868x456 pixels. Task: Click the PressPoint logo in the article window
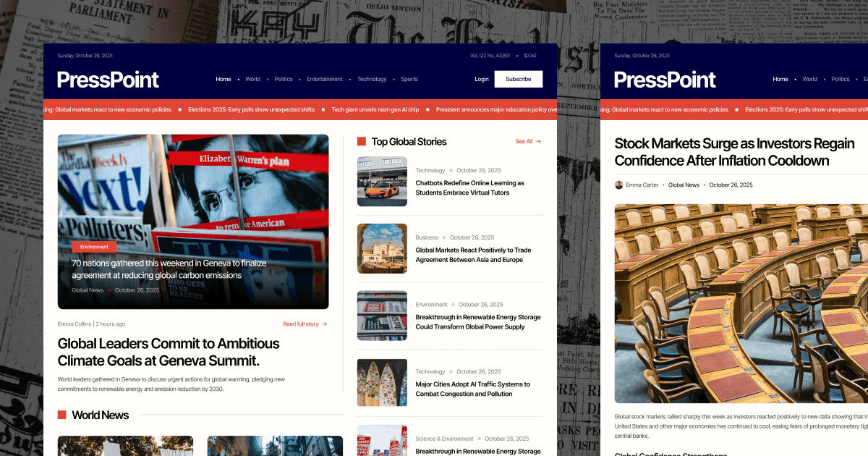tap(665, 80)
